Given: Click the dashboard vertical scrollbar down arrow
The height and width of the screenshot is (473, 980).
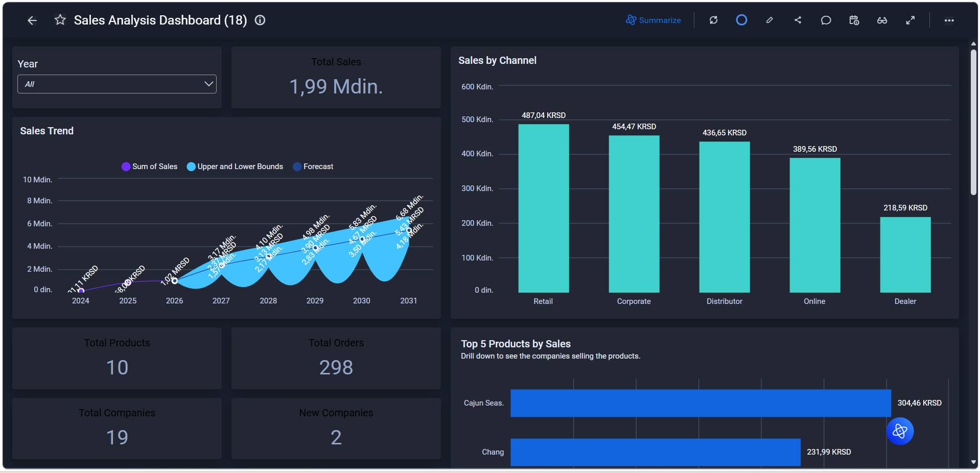Looking at the screenshot, I should point(973,462).
